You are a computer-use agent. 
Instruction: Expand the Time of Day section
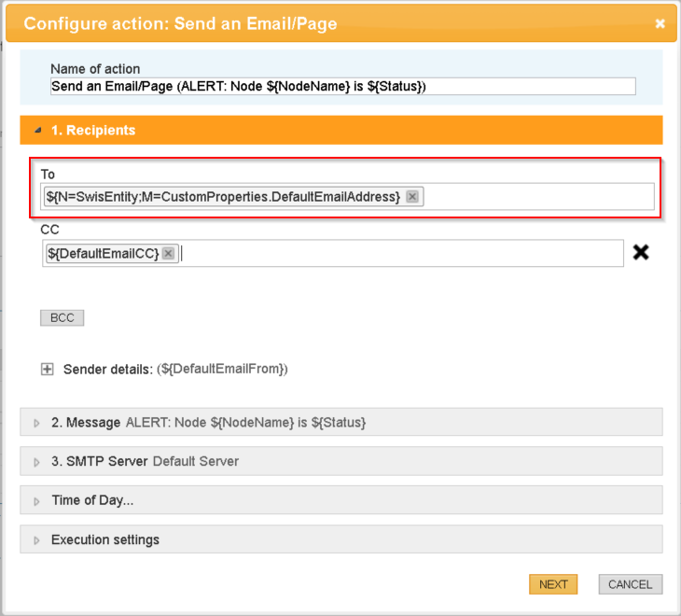tap(340, 500)
